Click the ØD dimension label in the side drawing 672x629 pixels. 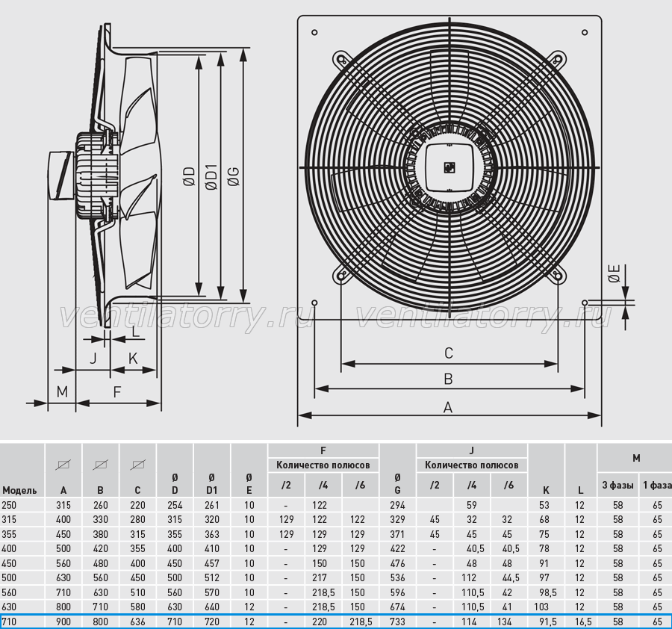tap(189, 176)
